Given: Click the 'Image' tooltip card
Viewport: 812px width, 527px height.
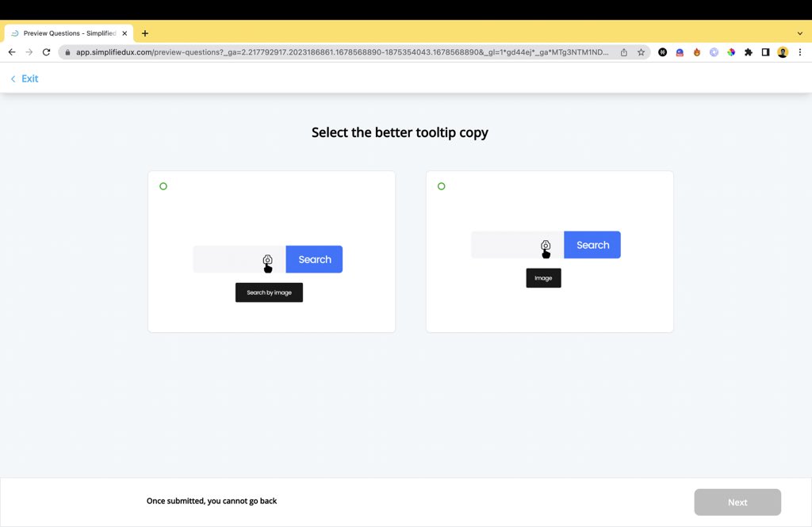Looking at the screenshot, I should point(550,251).
